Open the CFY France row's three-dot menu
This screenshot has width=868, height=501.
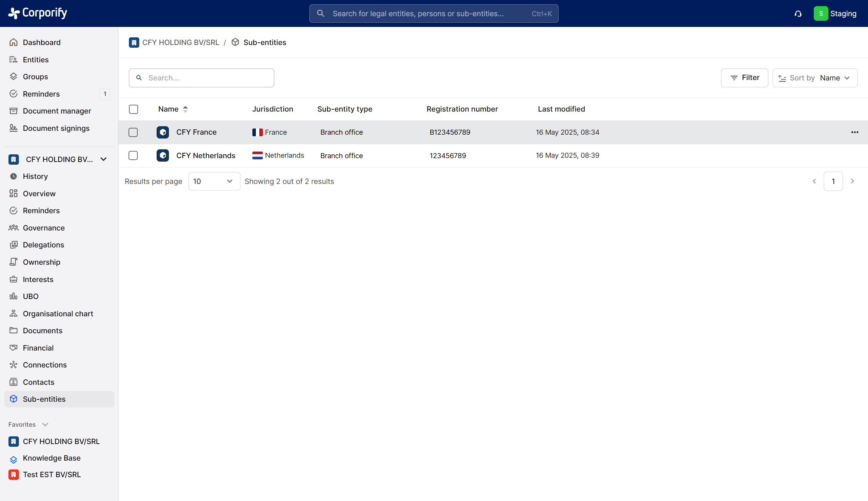(855, 132)
